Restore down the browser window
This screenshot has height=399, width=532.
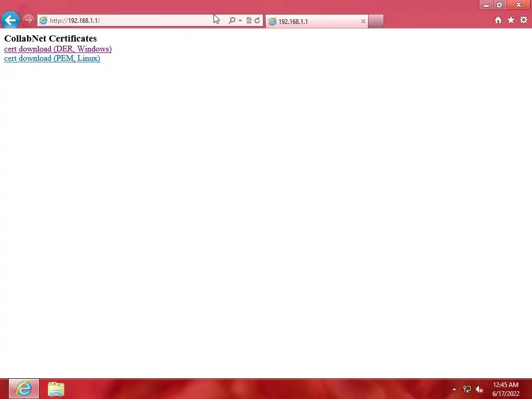pos(499,5)
